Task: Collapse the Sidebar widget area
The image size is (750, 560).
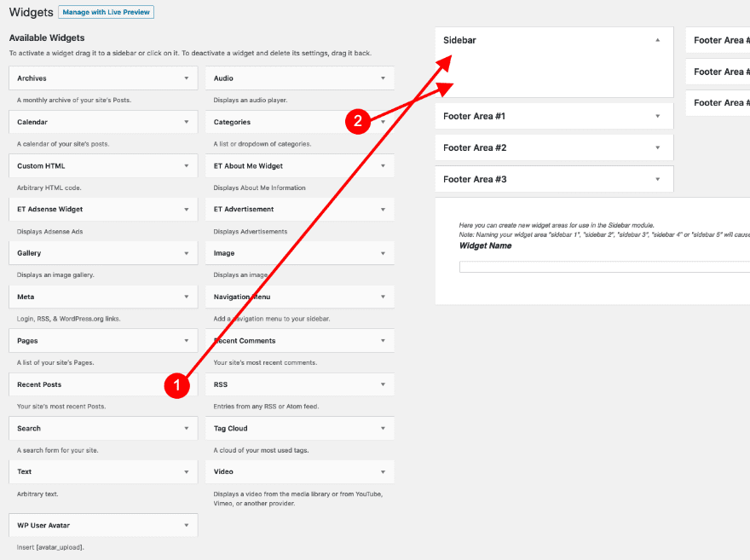Action: coord(657,40)
